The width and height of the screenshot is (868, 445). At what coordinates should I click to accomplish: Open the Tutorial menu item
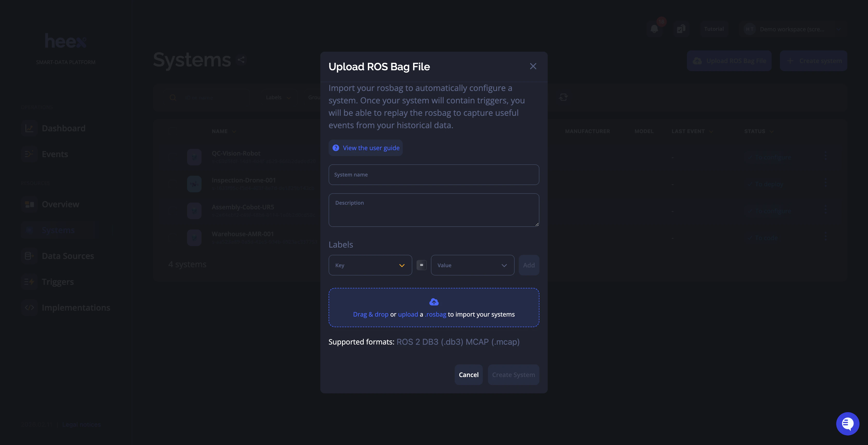tap(713, 29)
